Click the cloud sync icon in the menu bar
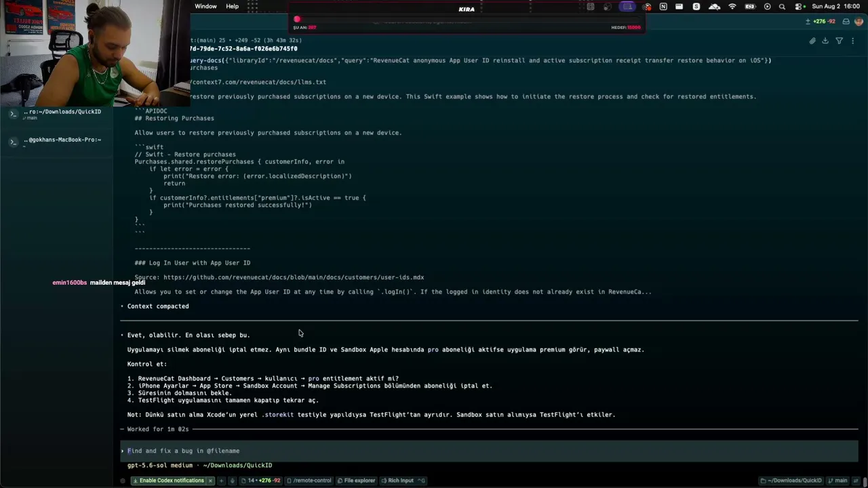The image size is (868, 488). coord(714,7)
